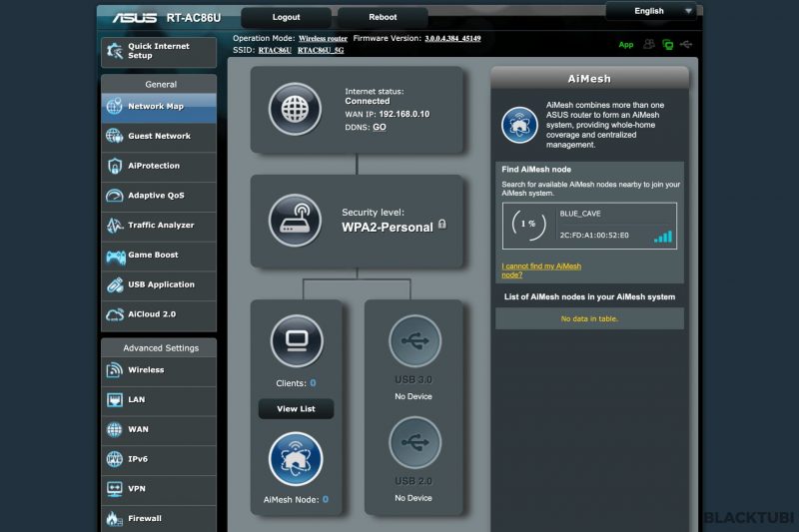799x532 pixels.
Task: Click the BLUE_CAVE signal strength bars
Action: click(663, 237)
